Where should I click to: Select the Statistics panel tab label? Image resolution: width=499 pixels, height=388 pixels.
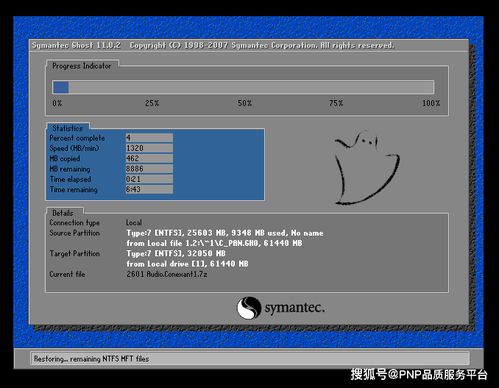click(67, 128)
